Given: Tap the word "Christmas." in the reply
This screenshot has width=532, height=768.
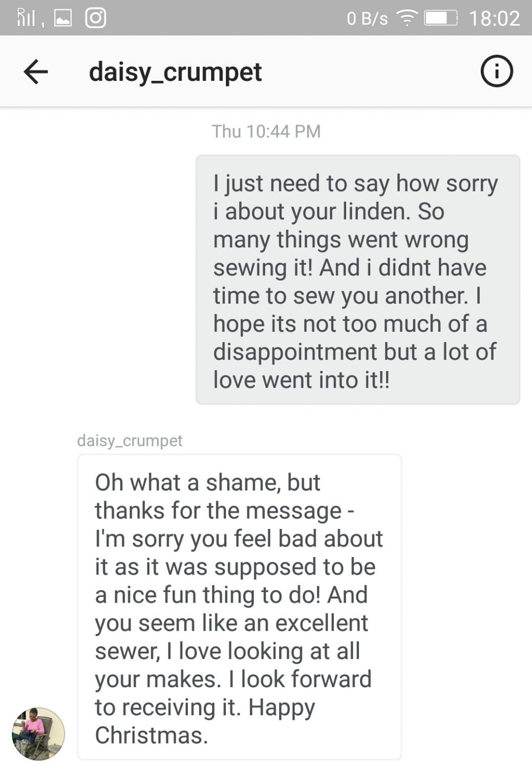Looking at the screenshot, I should 152,735.
